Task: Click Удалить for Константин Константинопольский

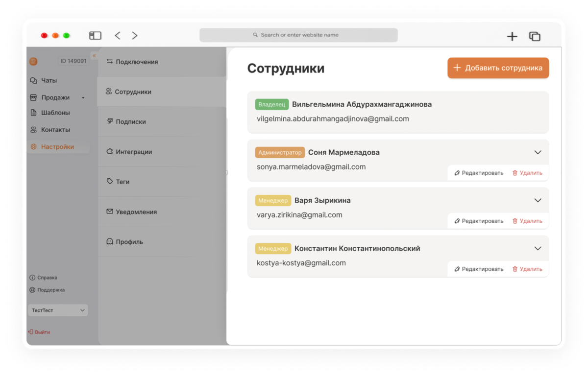Action: pyautogui.click(x=527, y=269)
